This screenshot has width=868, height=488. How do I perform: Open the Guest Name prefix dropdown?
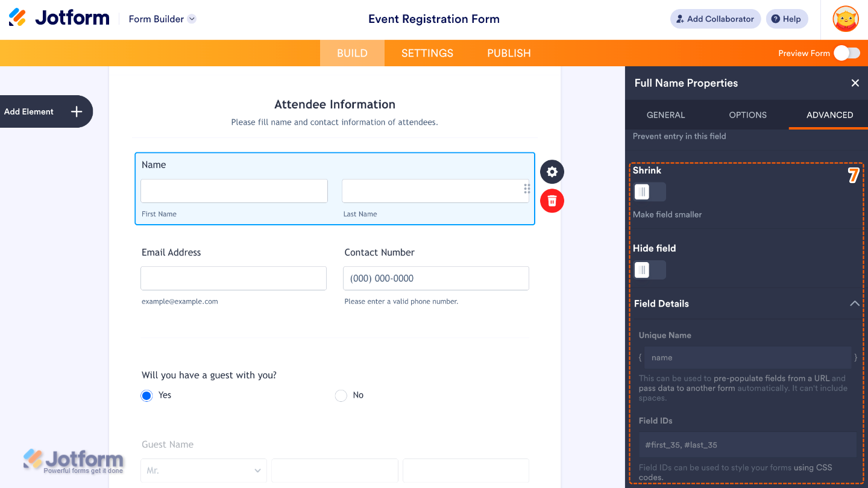point(204,470)
